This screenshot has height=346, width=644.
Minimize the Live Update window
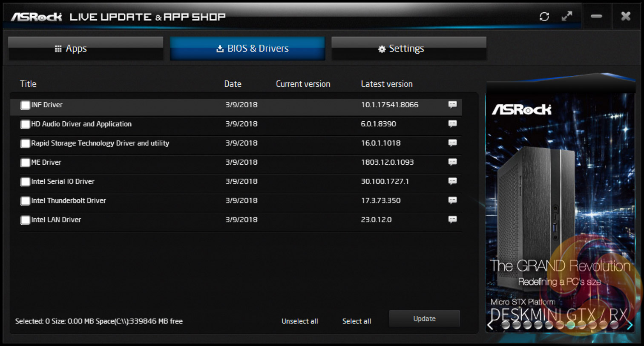coord(596,17)
